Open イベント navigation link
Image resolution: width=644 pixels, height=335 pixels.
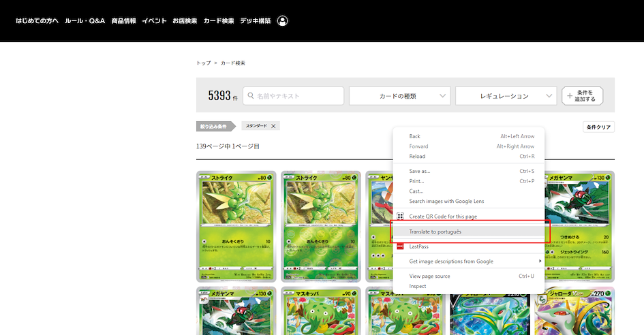click(x=155, y=21)
